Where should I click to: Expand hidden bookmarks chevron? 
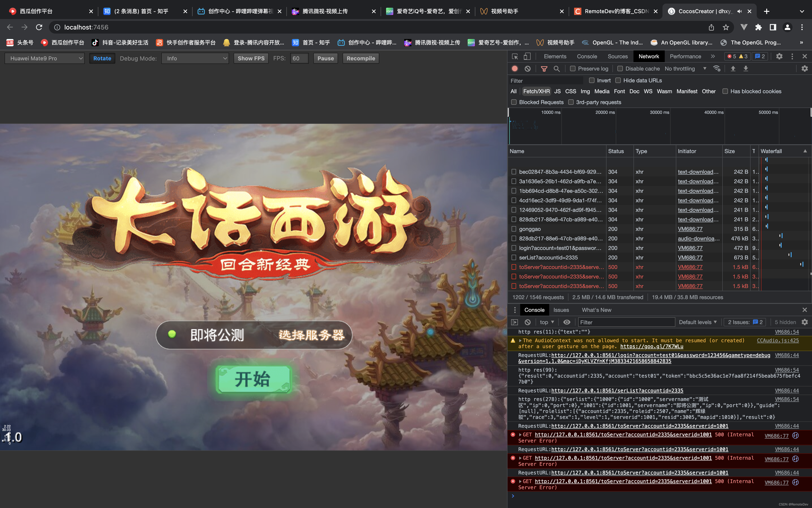pyautogui.click(x=801, y=43)
